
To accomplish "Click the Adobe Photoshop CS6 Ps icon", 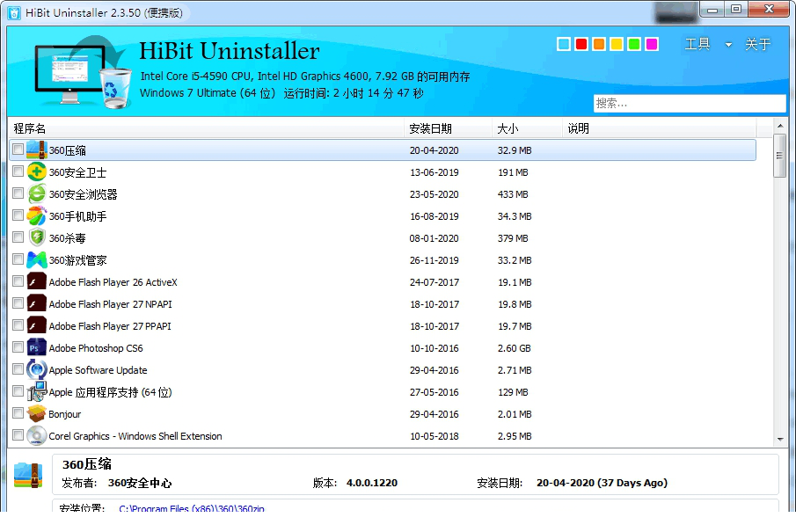I will tap(36, 347).
